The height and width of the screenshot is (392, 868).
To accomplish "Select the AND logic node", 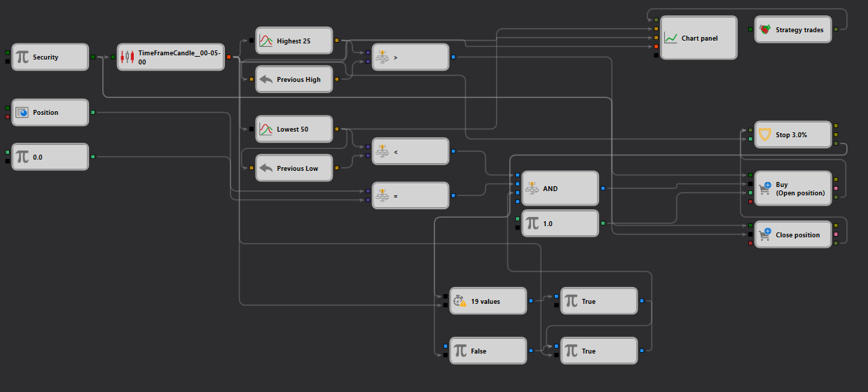I will click(560, 188).
